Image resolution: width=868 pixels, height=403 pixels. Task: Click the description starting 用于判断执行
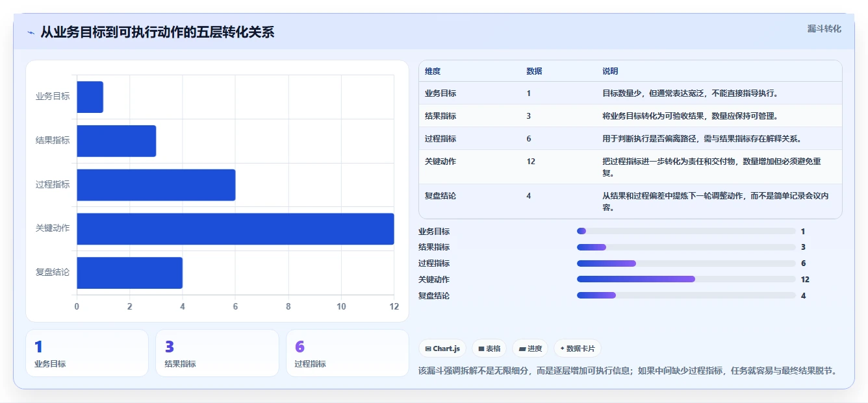702,139
